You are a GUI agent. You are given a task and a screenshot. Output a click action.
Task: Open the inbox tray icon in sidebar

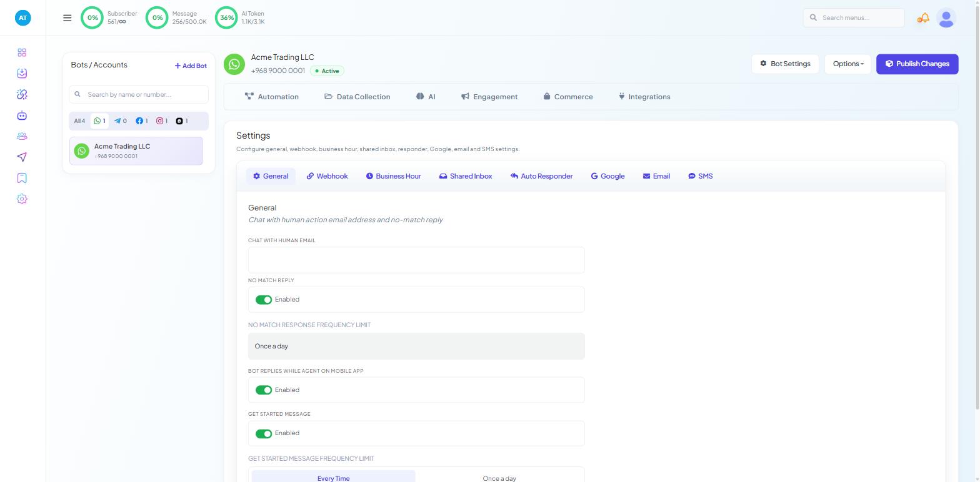(x=22, y=74)
